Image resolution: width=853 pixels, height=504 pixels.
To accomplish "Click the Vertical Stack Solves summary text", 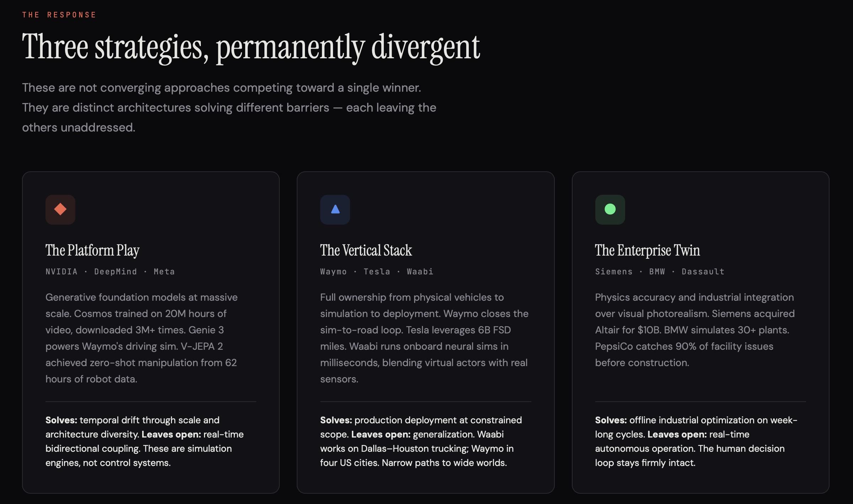I will point(421,441).
